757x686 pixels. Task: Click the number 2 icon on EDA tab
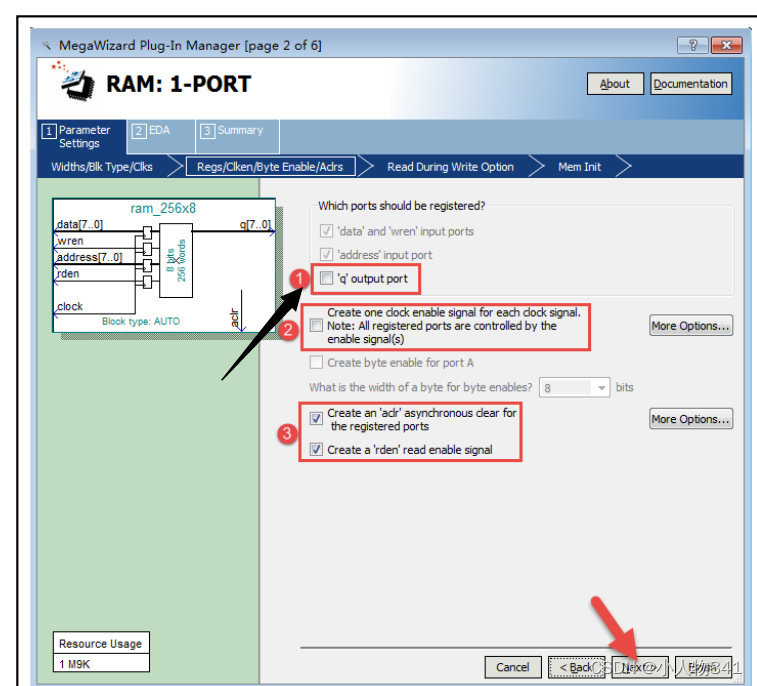[139, 131]
